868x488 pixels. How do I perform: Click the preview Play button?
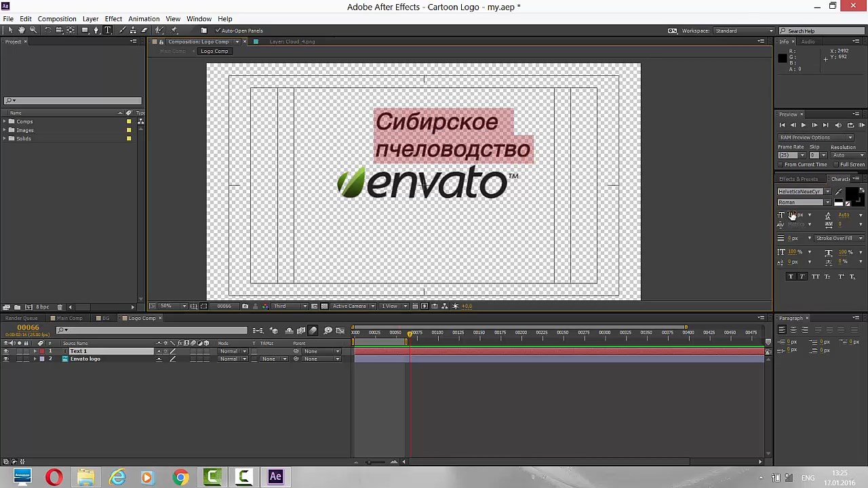point(804,125)
